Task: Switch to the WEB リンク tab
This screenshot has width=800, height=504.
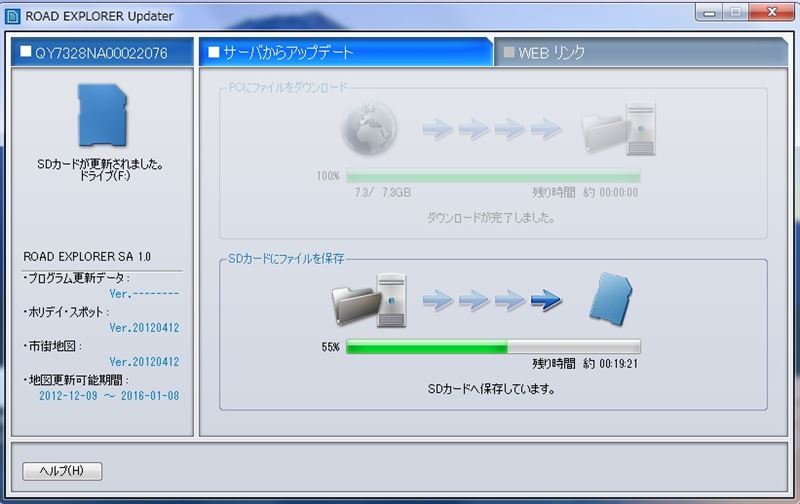Action: (x=640, y=52)
